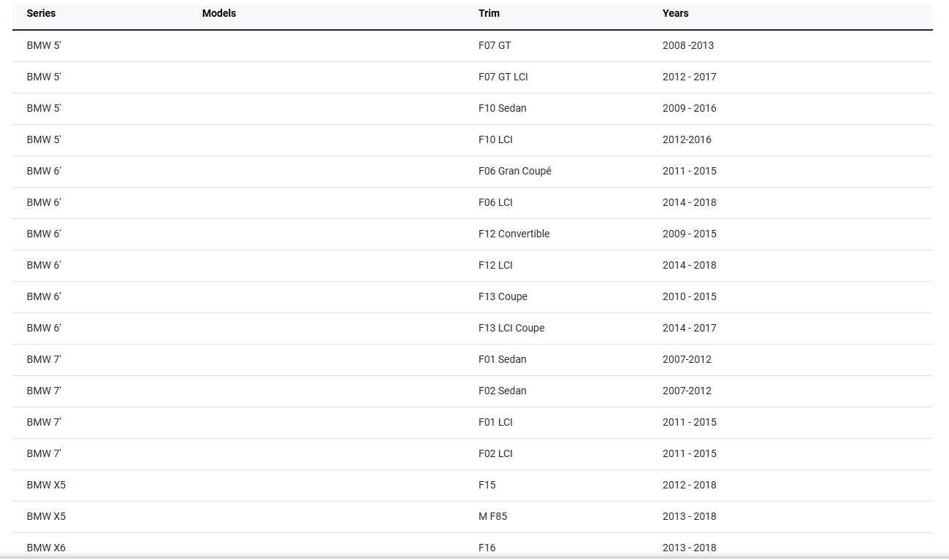The height and width of the screenshot is (560, 949).
Task: Click the F16 trim cell
Action: point(487,548)
